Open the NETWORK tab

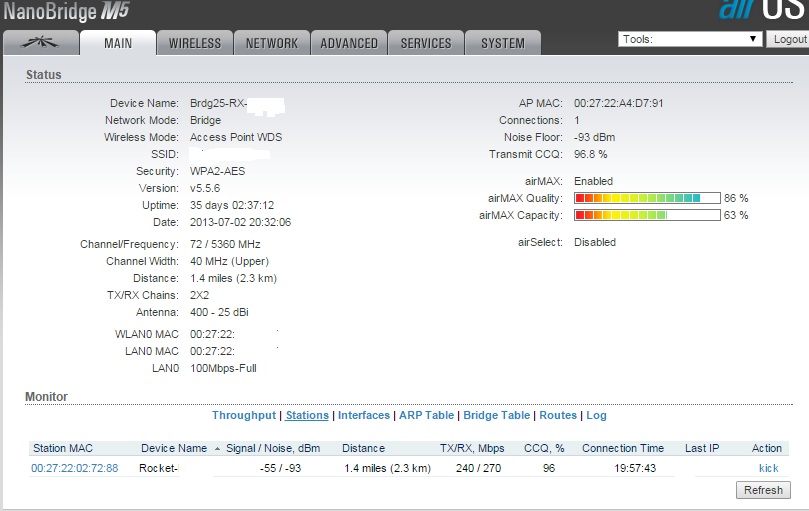[x=271, y=43]
